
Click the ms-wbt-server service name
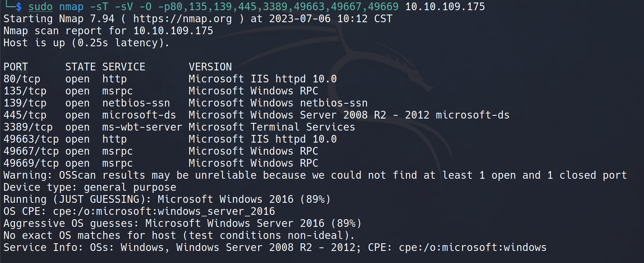click(142, 127)
